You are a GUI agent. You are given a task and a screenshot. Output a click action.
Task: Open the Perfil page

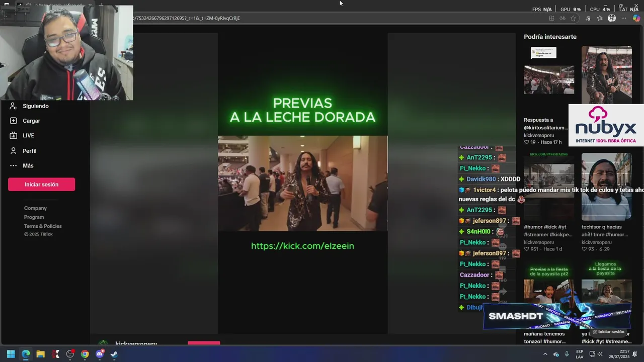click(23, 151)
